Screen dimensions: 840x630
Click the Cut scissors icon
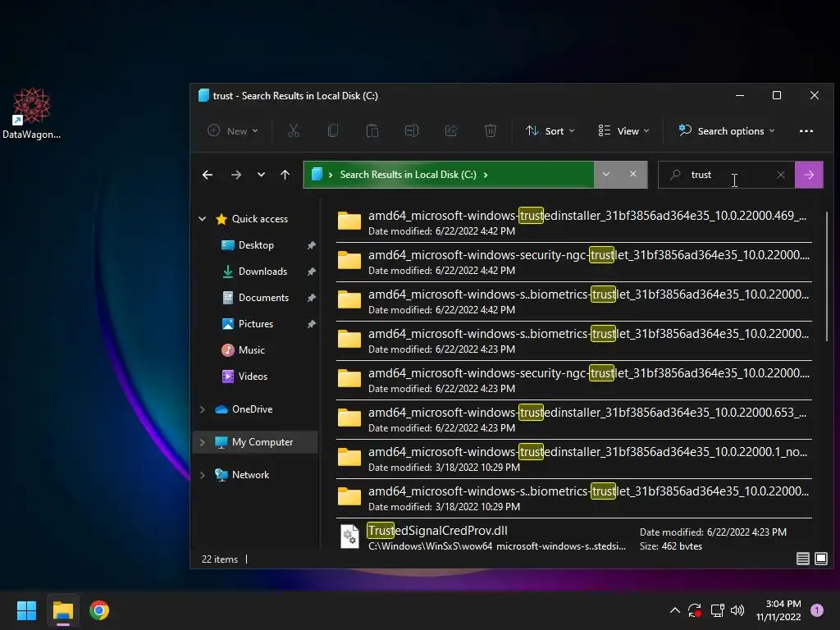[x=294, y=130]
